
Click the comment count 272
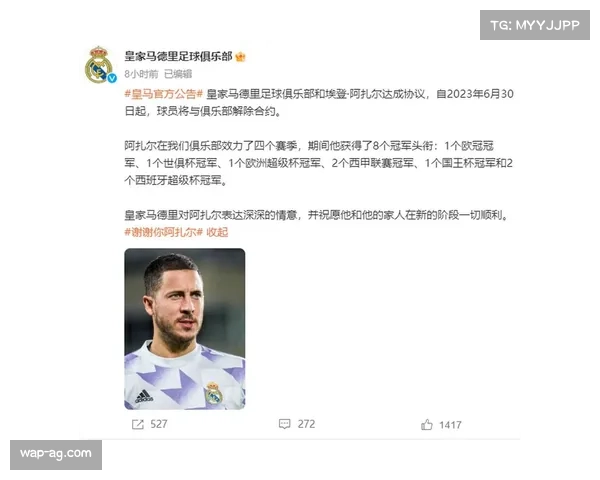point(306,424)
